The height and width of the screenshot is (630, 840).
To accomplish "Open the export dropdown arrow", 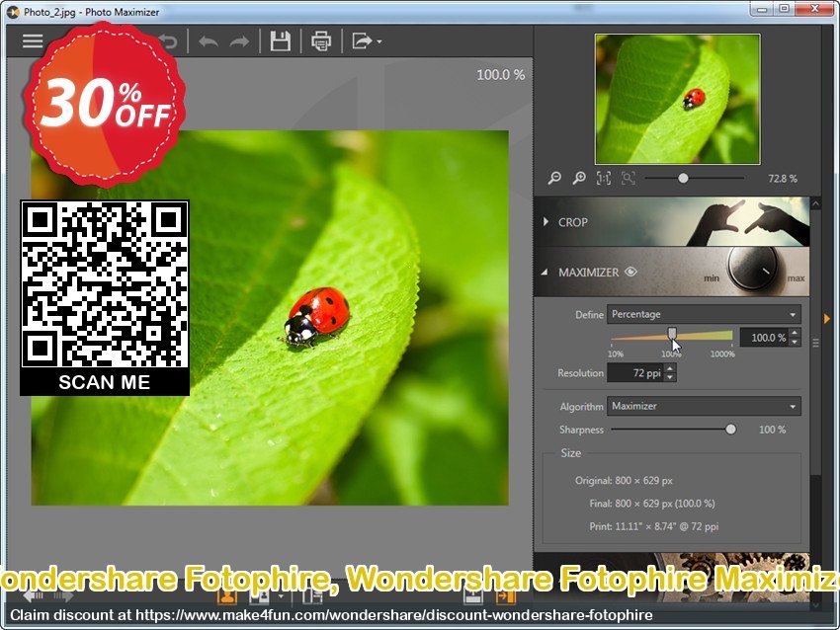I will 379,41.
